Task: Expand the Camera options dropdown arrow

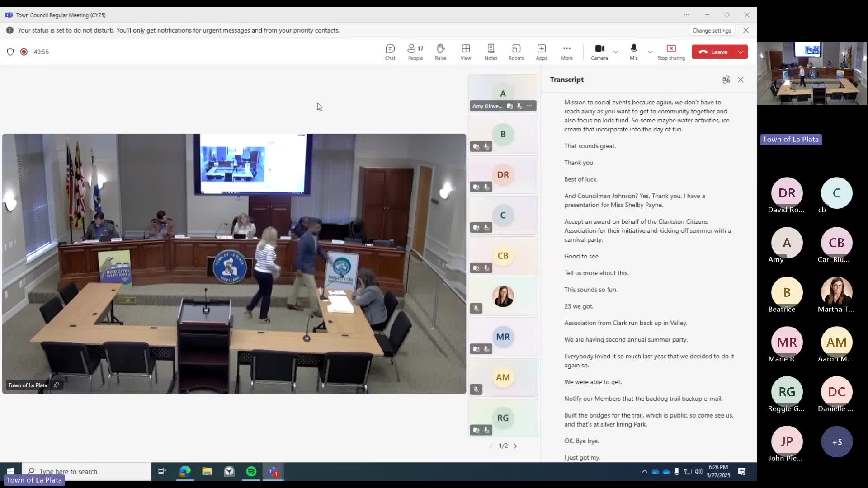Action: (616, 52)
